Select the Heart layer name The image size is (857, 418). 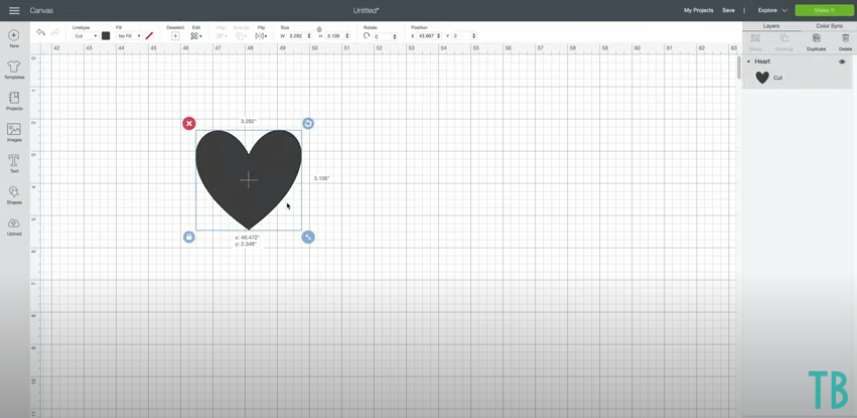(762, 62)
